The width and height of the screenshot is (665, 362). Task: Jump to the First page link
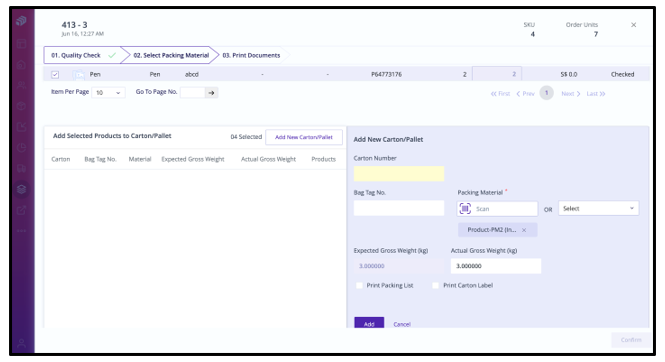(x=500, y=94)
